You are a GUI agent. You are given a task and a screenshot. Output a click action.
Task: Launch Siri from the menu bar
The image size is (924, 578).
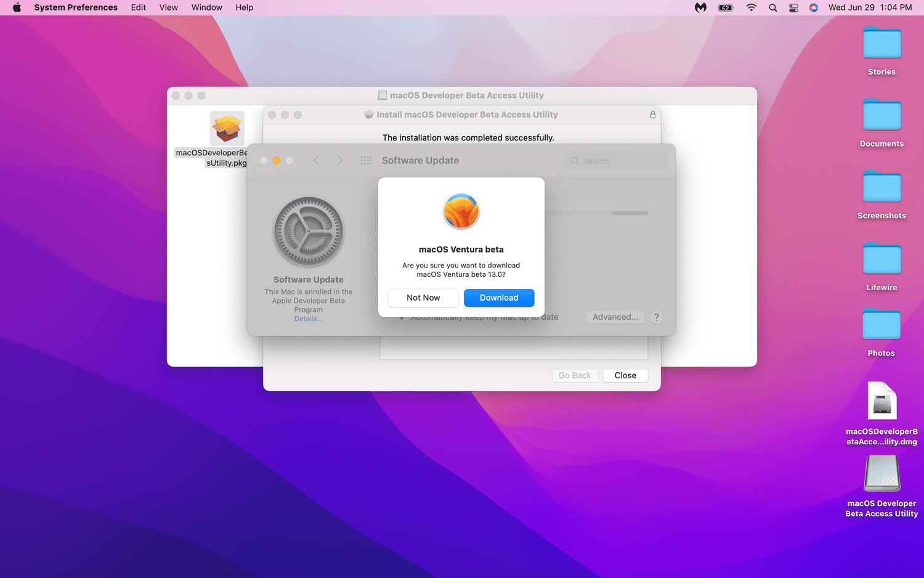(814, 7)
